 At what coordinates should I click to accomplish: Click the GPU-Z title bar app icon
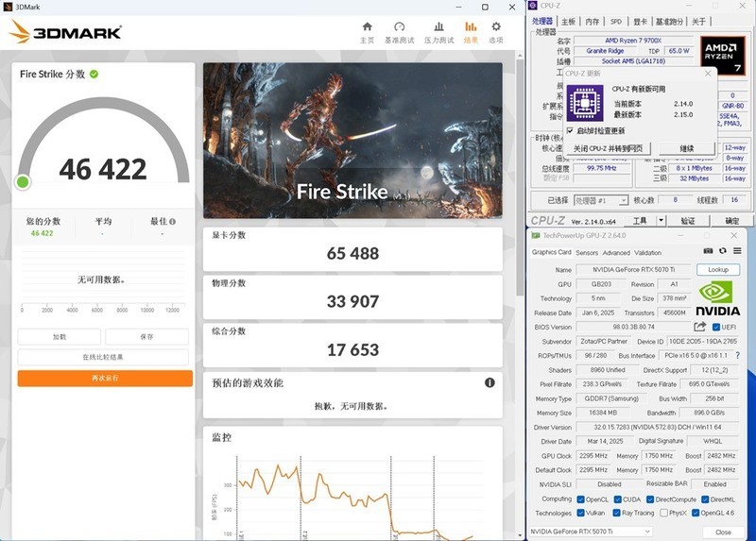535,236
